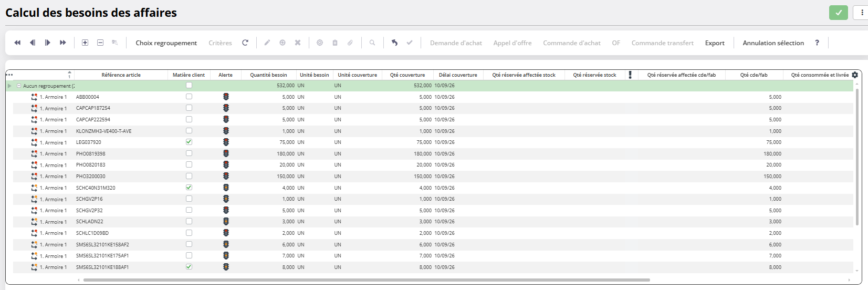The width and height of the screenshot is (868, 290).
Task: Click the collapse-all minus toolbar icon
Action: click(100, 43)
